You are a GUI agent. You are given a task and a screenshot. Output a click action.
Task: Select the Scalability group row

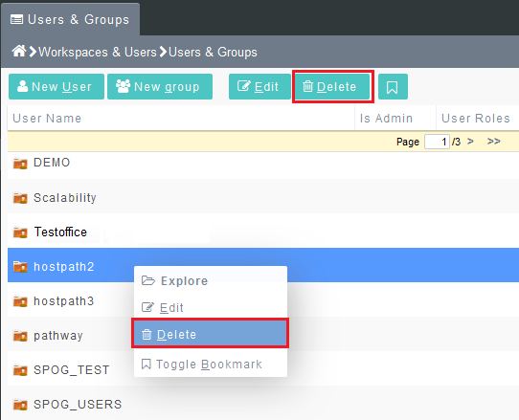[x=263, y=197]
